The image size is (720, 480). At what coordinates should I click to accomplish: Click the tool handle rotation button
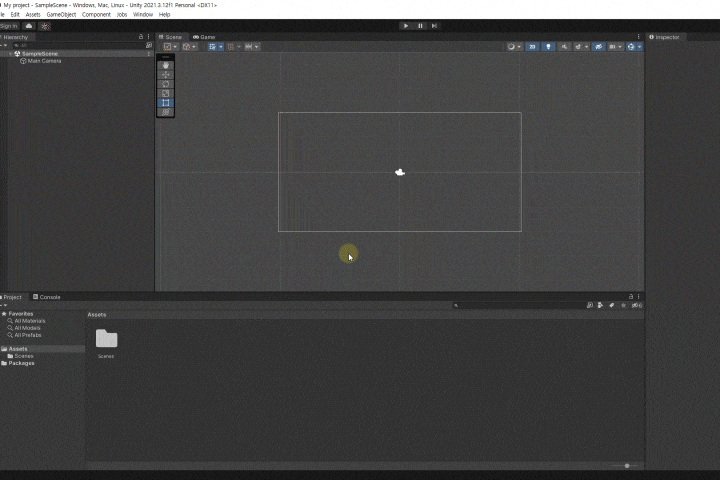pos(186,47)
